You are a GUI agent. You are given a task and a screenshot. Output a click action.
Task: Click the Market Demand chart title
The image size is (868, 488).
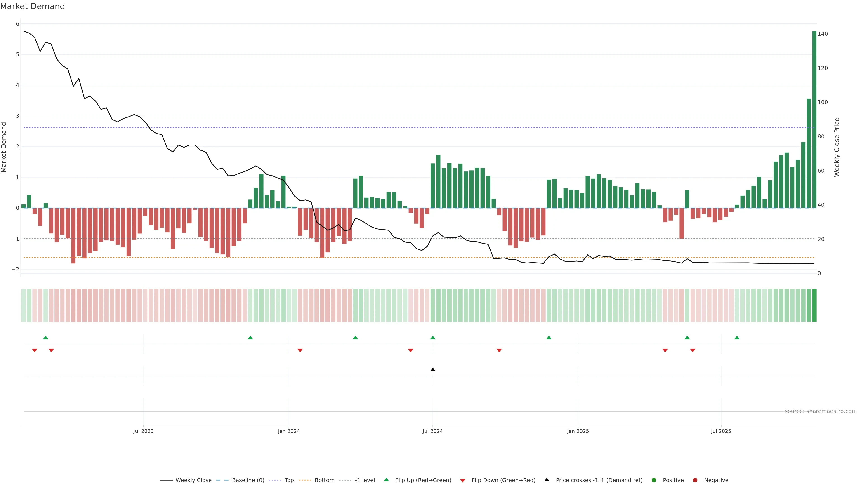tap(32, 6)
